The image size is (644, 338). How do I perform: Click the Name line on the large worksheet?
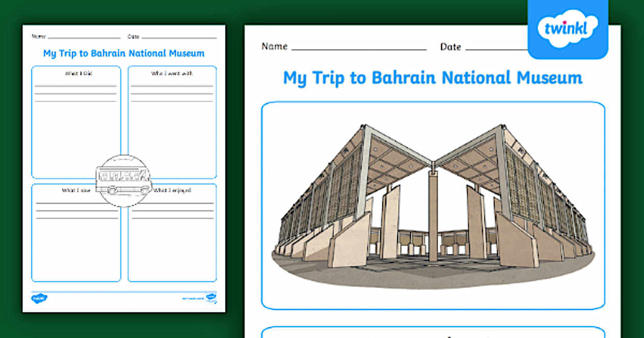[x=359, y=50]
